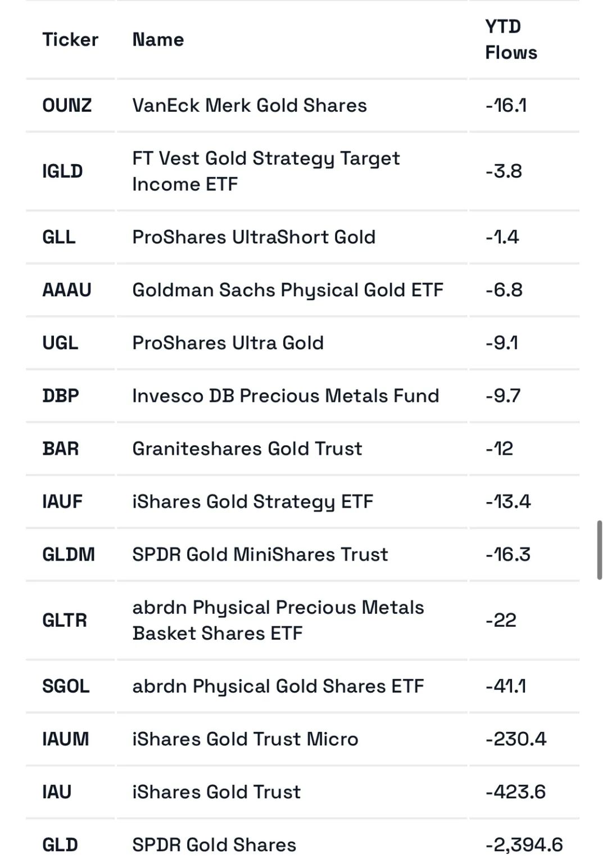The height and width of the screenshot is (868, 607).
Task: Sort by the YTD Flows header
Action: (511, 39)
